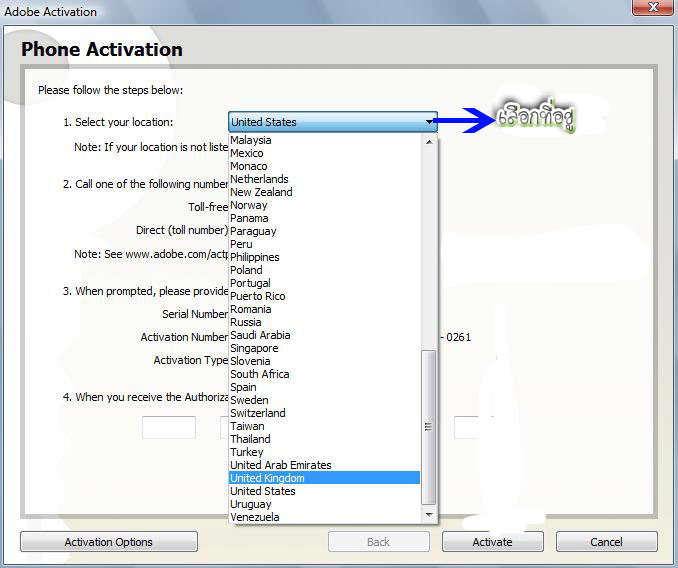Cancel the phone activation dialog

tap(607, 542)
